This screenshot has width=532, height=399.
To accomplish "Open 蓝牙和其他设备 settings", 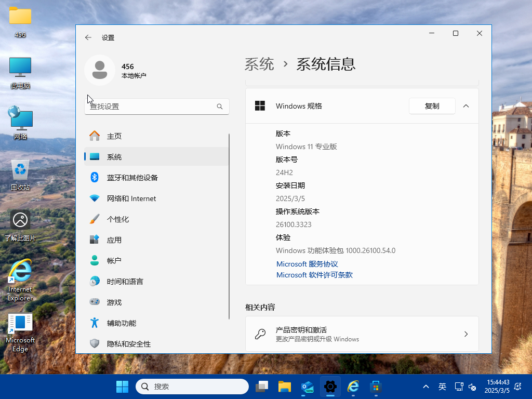I will 157,178.
